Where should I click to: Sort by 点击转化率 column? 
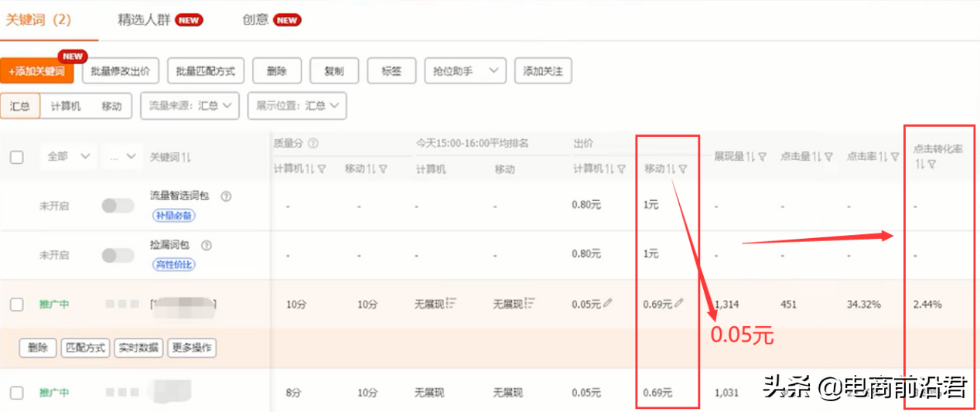918,165
